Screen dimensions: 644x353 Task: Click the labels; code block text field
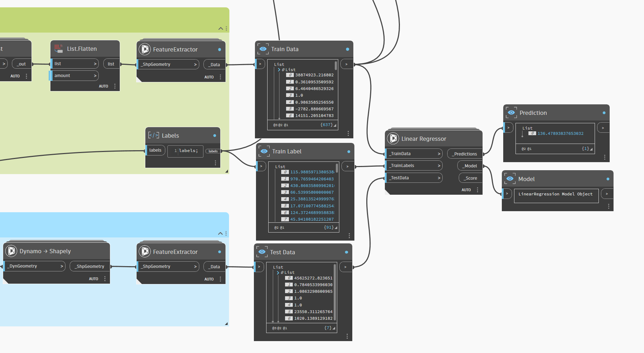[185, 151]
